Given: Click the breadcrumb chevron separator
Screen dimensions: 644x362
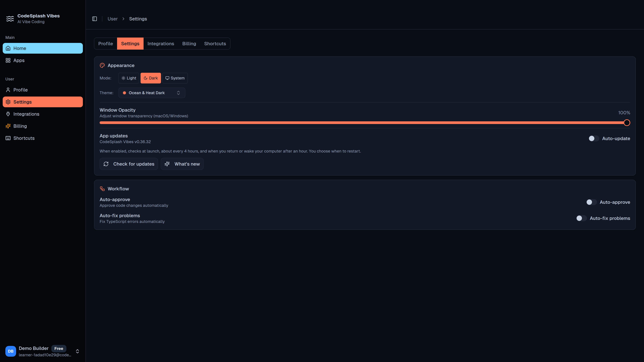Looking at the screenshot, I should [123, 19].
